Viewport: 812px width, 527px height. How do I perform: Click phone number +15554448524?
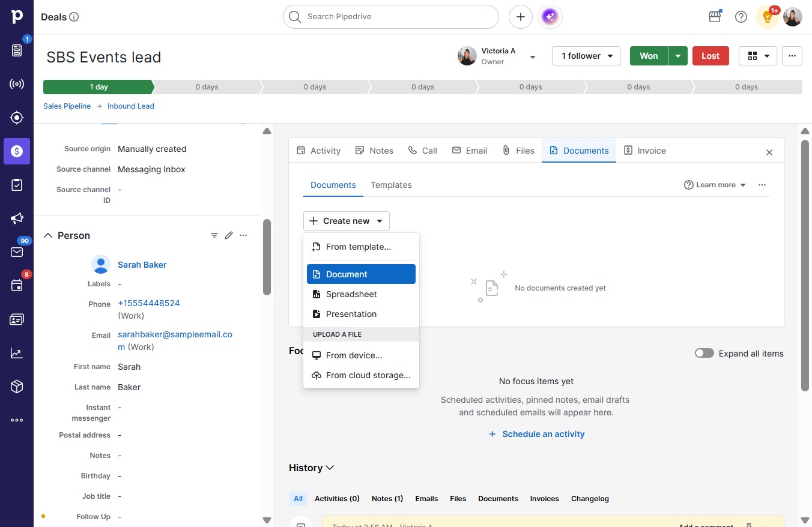(x=149, y=304)
